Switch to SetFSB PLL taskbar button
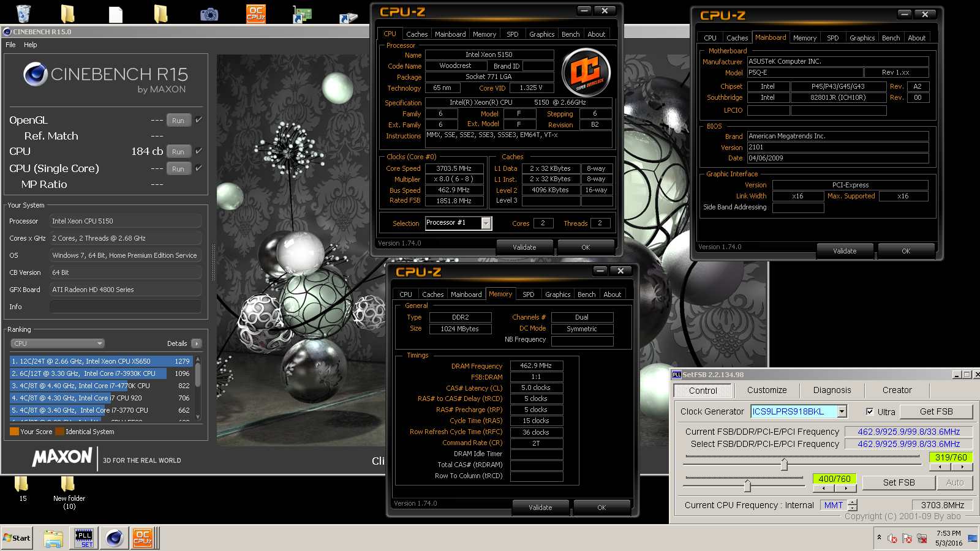Viewport: 980px width, 551px height. [84, 538]
